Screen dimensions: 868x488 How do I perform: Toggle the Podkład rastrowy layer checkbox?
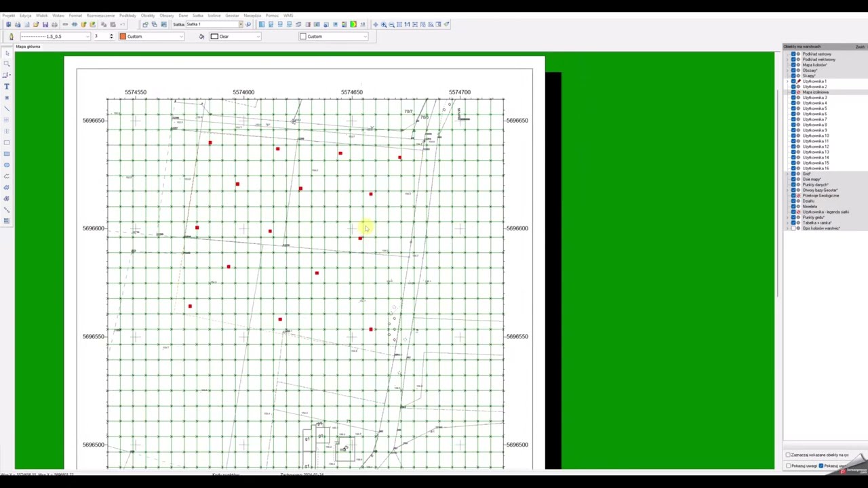coord(793,54)
